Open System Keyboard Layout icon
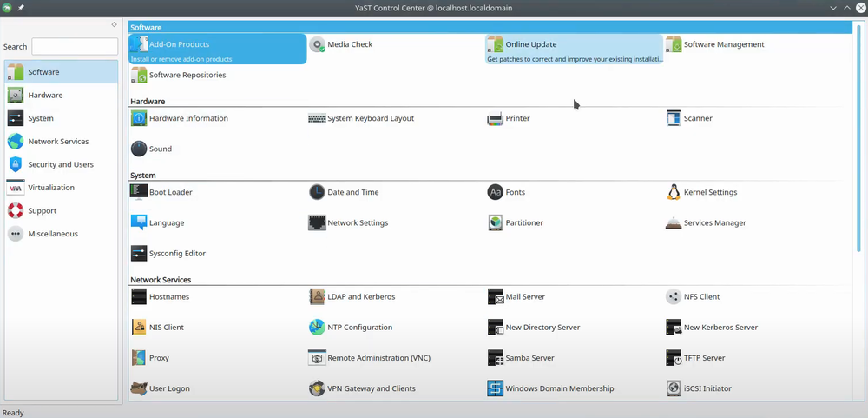The height and width of the screenshot is (418, 868). tap(317, 118)
